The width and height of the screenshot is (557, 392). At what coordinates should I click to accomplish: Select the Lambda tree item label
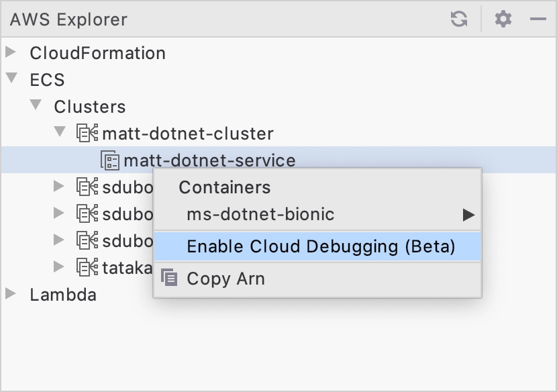click(63, 295)
